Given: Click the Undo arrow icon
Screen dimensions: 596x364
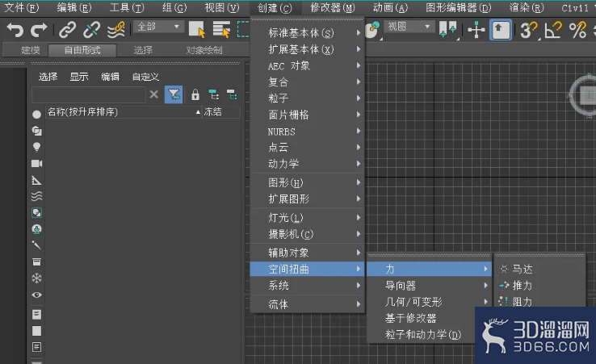Looking at the screenshot, I should tap(15, 30).
